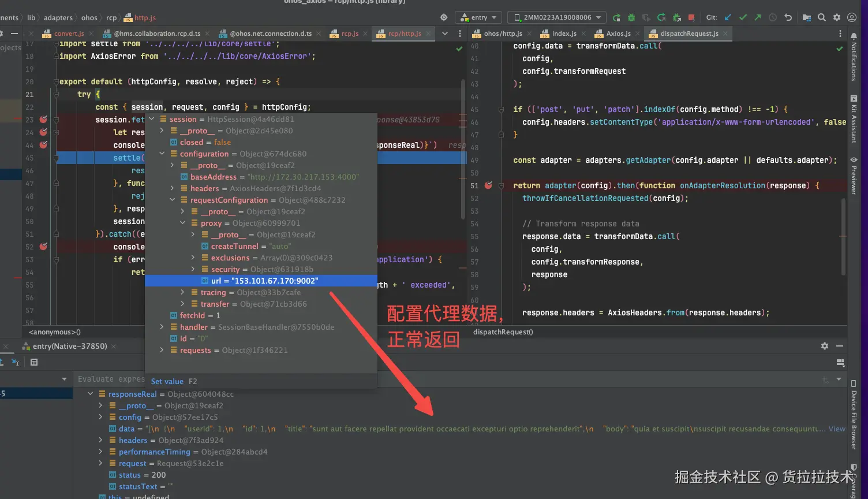Select the baseAddress row in popup
Screen dimensions: 868x499
(x=261, y=177)
